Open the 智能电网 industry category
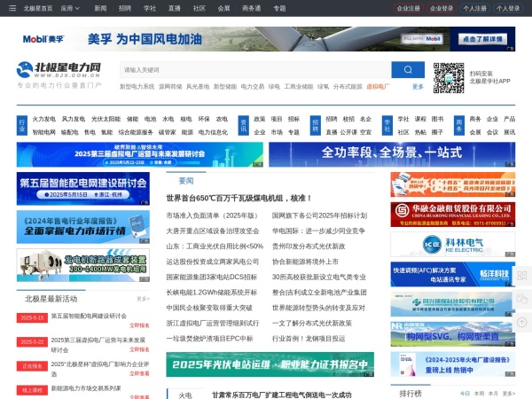The image size is (532, 399). pos(43,132)
